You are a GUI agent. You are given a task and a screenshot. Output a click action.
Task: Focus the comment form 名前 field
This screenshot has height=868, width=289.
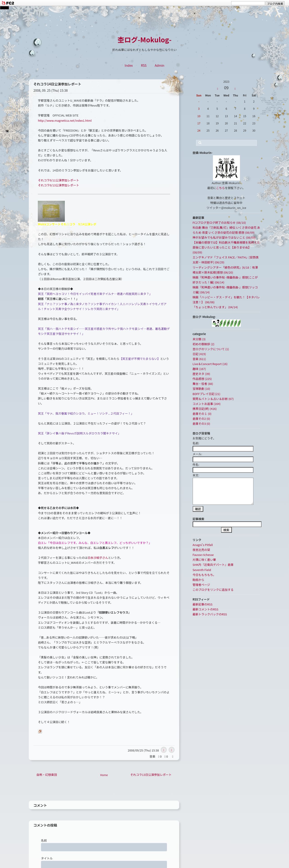pyautogui.click(x=104, y=847)
